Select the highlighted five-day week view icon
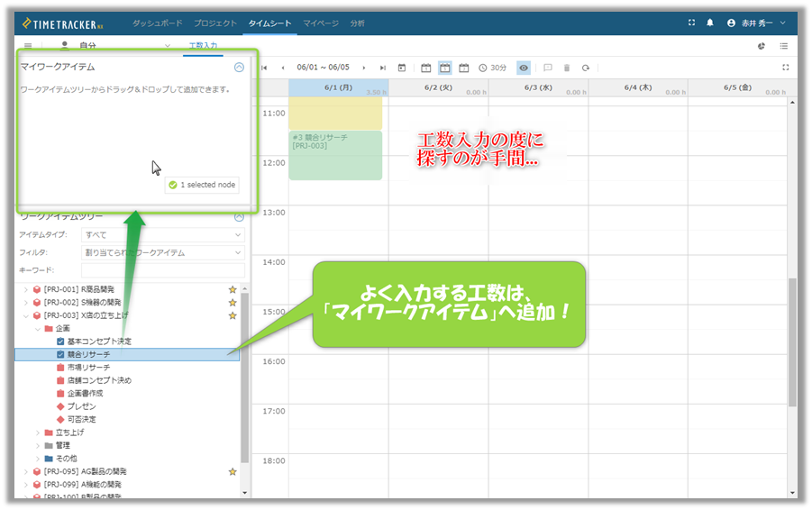Image resolution: width=812 pixels, height=510 pixels. click(x=445, y=68)
